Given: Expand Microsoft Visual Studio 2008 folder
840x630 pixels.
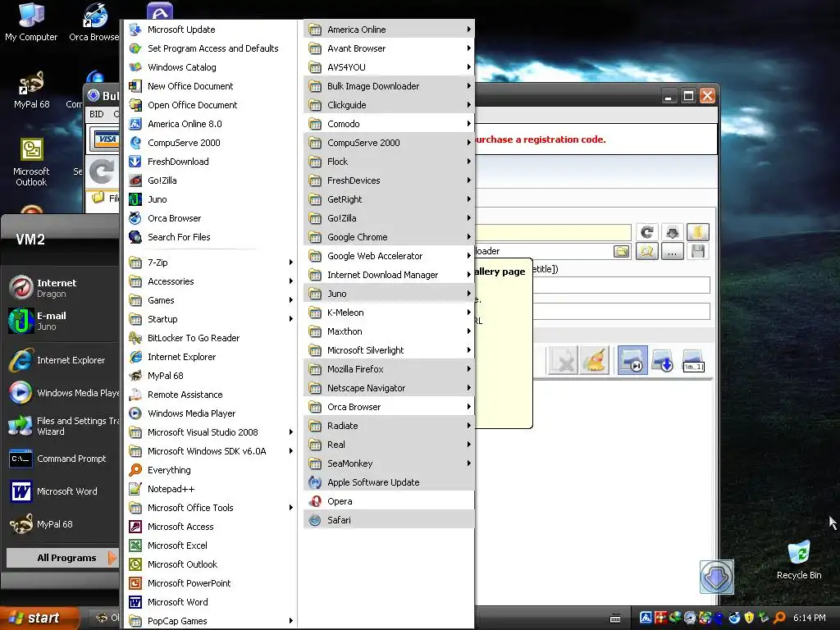Looking at the screenshot, I should pyautogui.click(x=210, y=431).
